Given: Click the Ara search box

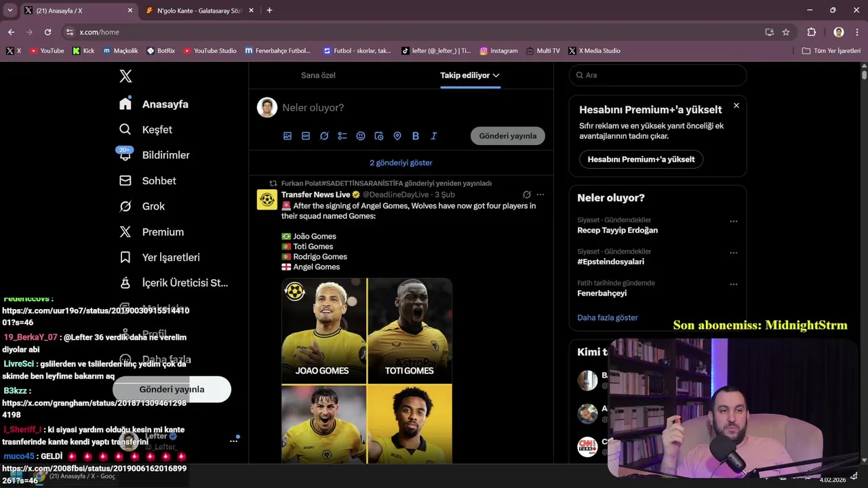Looking at the screenshot, I should point(658,75).
